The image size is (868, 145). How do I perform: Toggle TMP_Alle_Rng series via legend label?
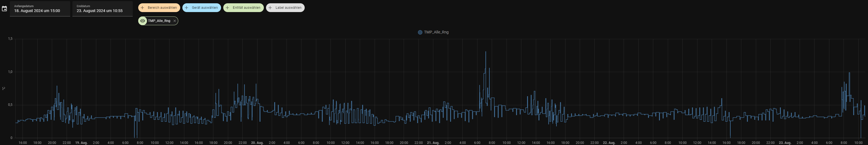coord(436,32)
